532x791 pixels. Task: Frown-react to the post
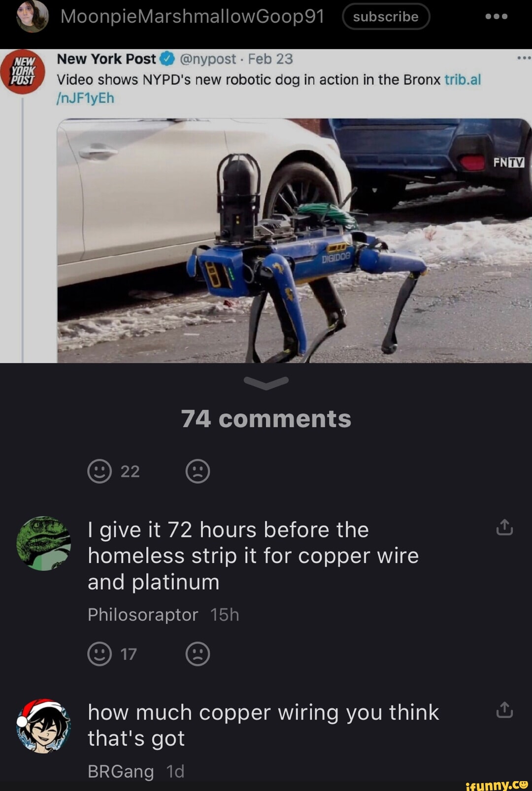coord(198,471)
